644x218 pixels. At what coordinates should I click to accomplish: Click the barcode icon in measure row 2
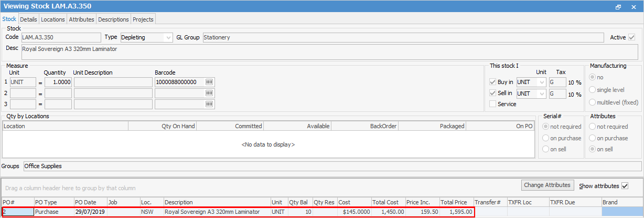coord(210,93)
